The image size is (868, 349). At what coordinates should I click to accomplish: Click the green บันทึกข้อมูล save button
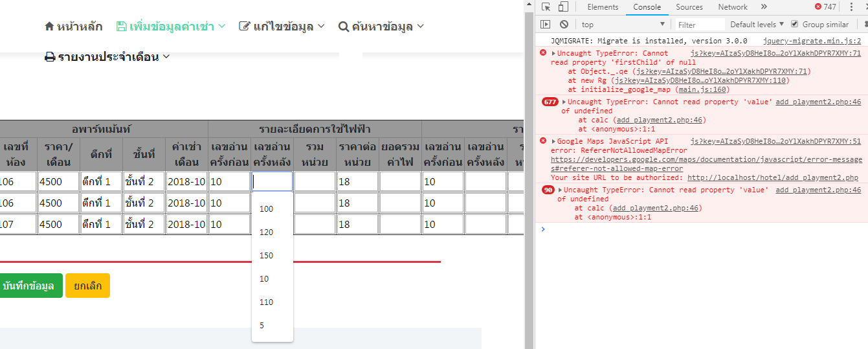pyautogui.click(x=28, y=286)
